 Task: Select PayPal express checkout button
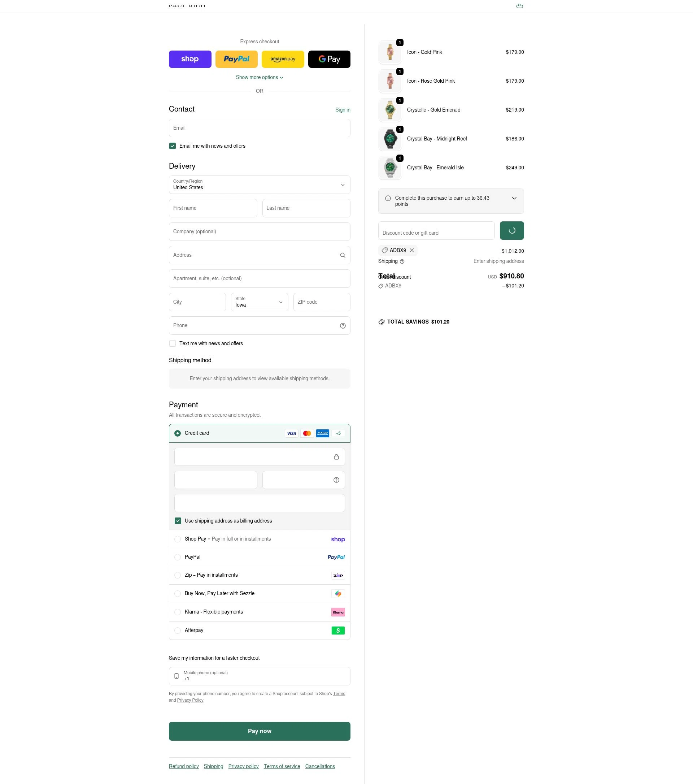tap(236, 59)
